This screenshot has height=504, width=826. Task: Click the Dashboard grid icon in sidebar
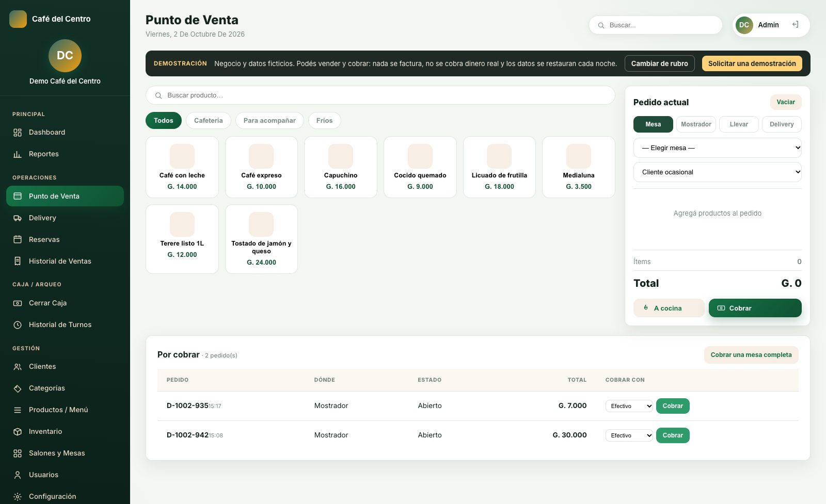[x=18, y=133]
